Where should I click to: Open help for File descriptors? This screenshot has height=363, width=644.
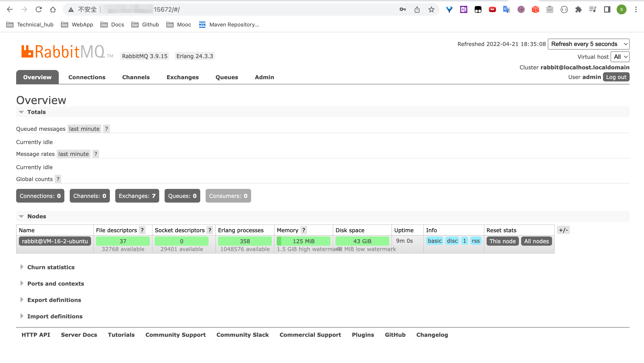(x=142, y=230)
